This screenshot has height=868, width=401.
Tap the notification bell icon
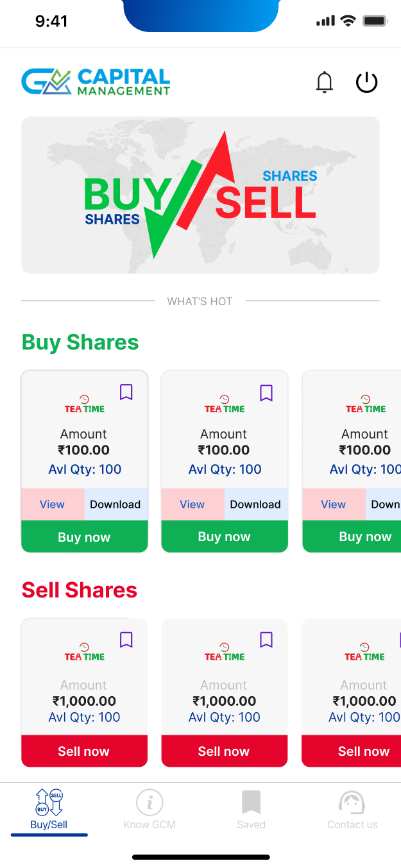(x=325, y=82)
